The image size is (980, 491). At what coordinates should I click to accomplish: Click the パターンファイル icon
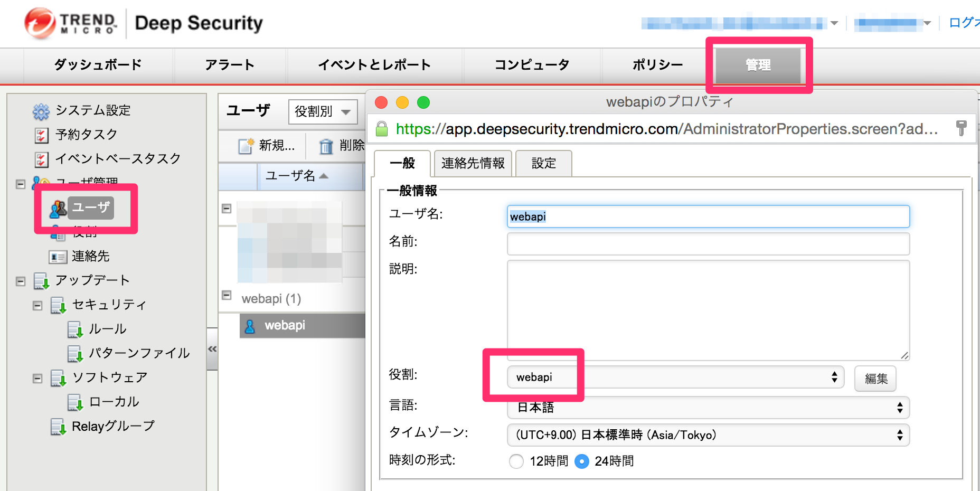click(75, 354)
